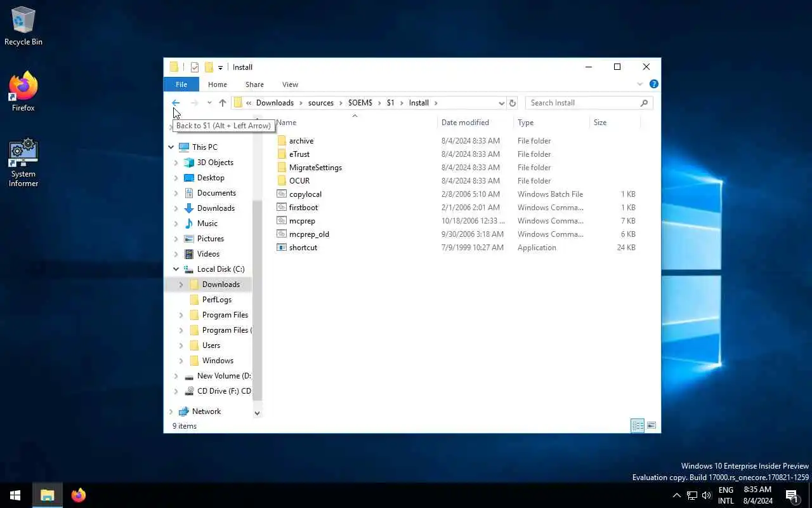The height and width of the screenshot is (508, 812).
Task: Collapse Local Disk (C:) node
Action: pyautogui.click(x=176, y=269)
